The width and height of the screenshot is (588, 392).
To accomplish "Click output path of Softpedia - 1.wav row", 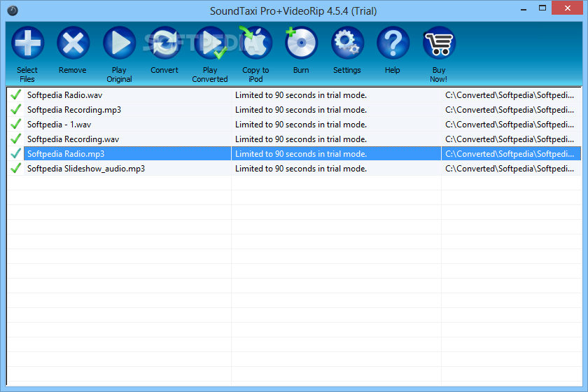I will click(x=510, y=125).
